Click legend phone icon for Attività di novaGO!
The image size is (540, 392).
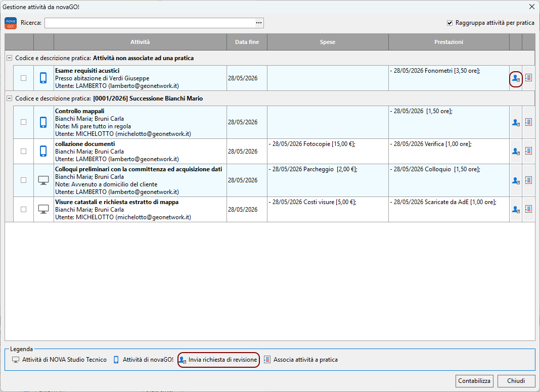tap(116, 360)
